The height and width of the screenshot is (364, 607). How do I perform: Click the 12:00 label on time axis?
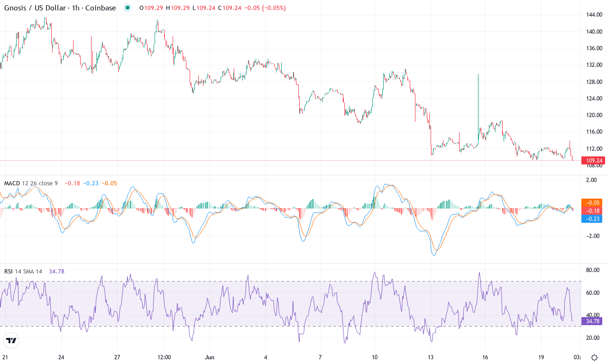pos(164,357)
